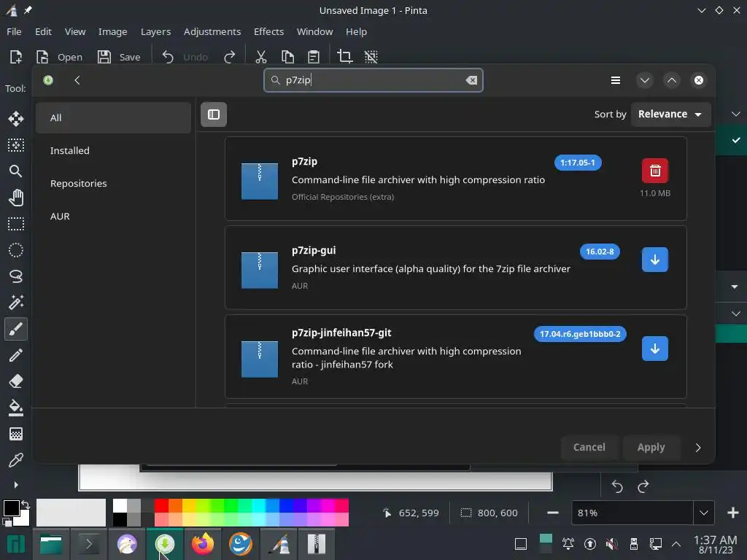Click the zoom out minus button
This screenshot has height=560, width=747.
[553, 513]
